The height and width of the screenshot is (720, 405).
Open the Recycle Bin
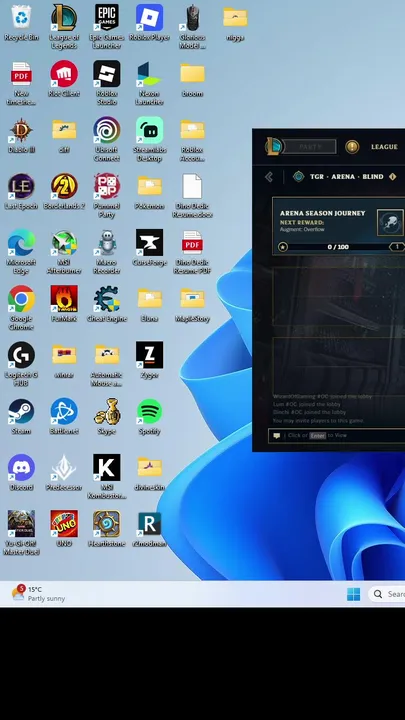(x=21, y=23)
